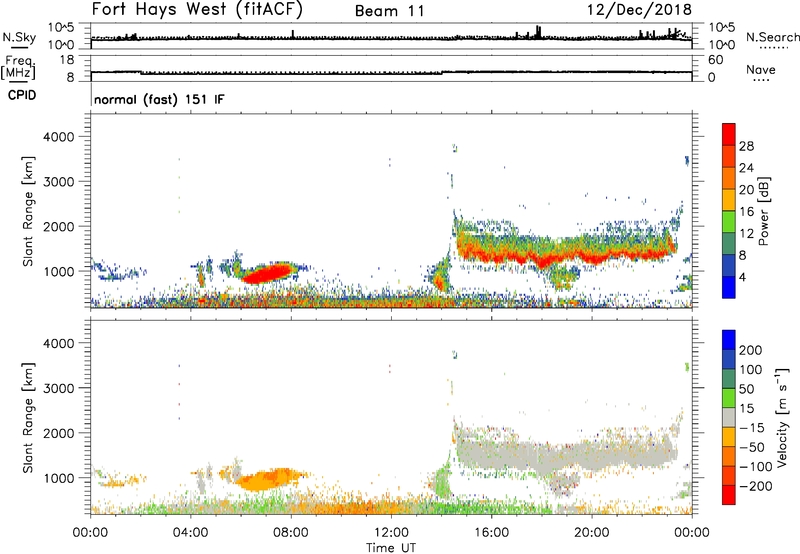The height and width of the screenshot is (554, 800).
Task: Click the '28' power colorbar tick
Action: click(746, 146)
